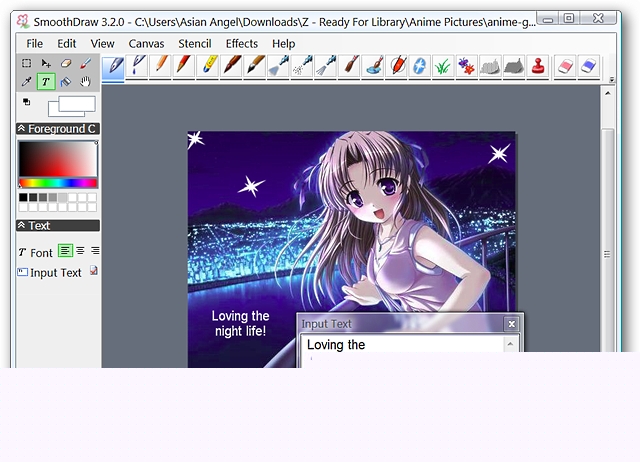Screen dimensions: 640x462
Task: Open the Canvas menu
Action: click(x=146, y=44)
